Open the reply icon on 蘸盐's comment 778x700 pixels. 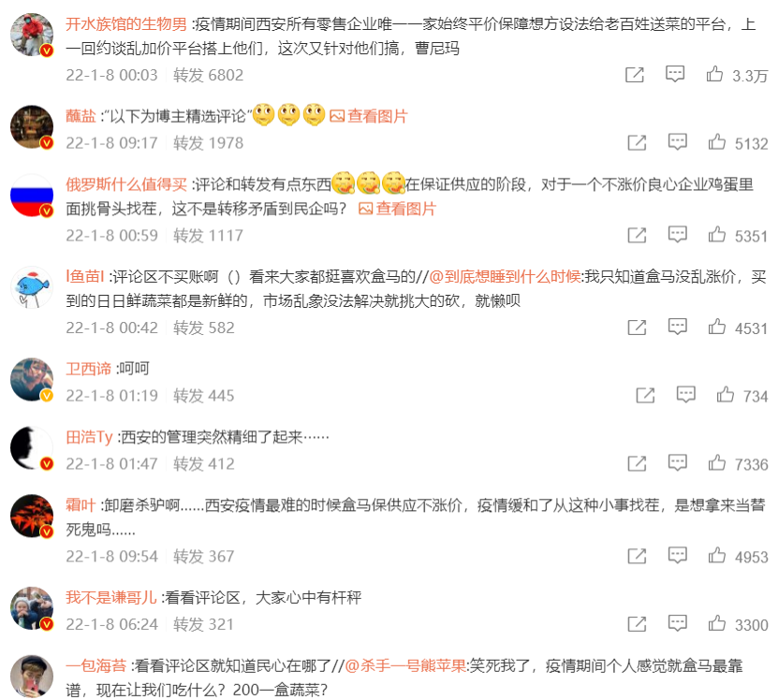point(677,142)
